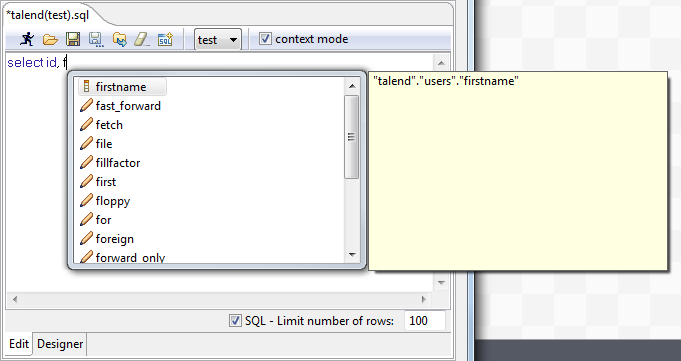Save the SQL script with floppy disk icon
681x361 pixels.
coord(73,39)
